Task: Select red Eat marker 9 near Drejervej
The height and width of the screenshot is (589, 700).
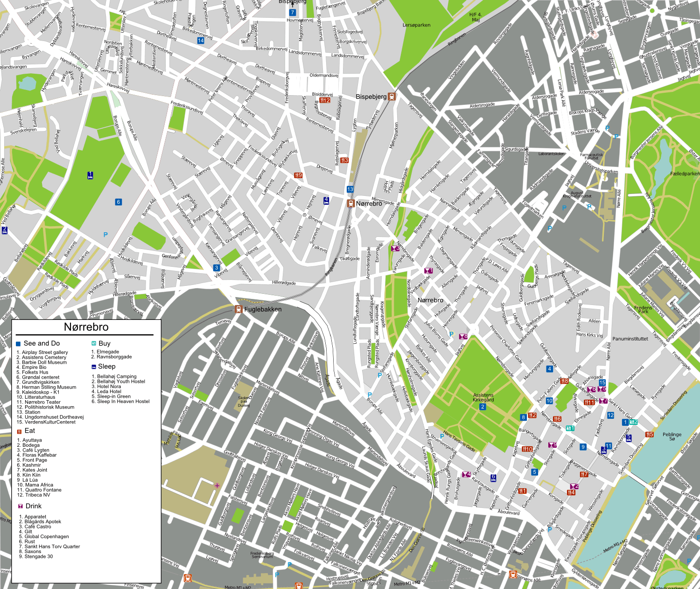Action: 298,175
